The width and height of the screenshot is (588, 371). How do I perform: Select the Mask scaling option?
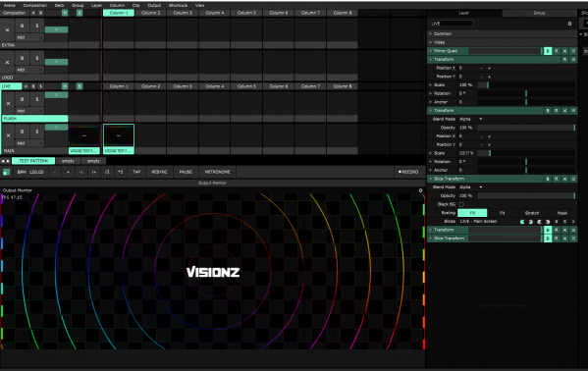pyautogui.click(x=561, y=213)
